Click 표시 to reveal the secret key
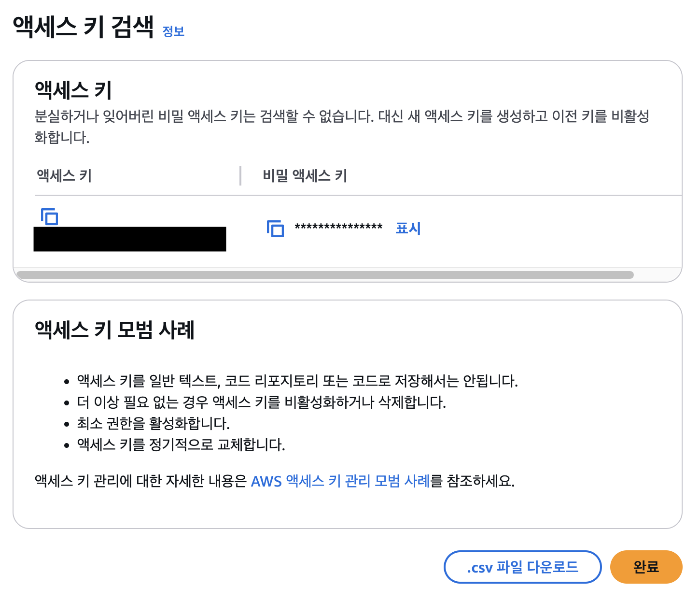 pyautogui.click(x=408, y=228)
